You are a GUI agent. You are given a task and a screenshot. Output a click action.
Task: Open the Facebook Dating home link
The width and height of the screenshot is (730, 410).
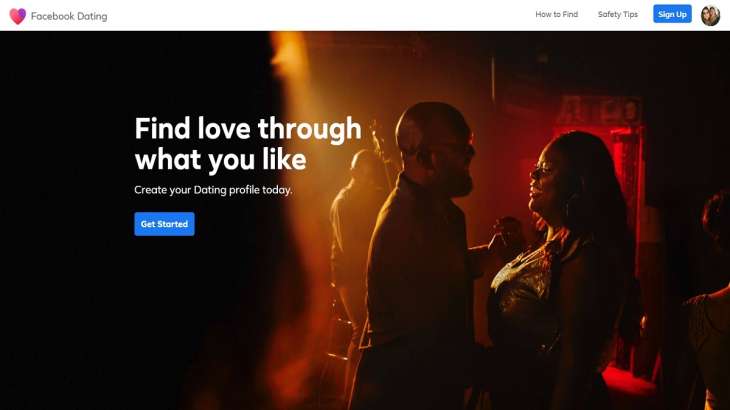(x=69, y=16)
